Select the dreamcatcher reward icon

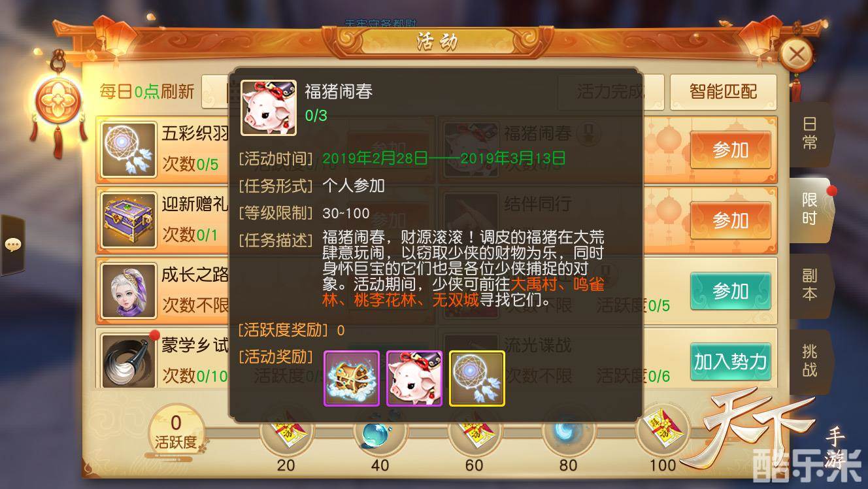pyautogui.click(x=477, y=379)
